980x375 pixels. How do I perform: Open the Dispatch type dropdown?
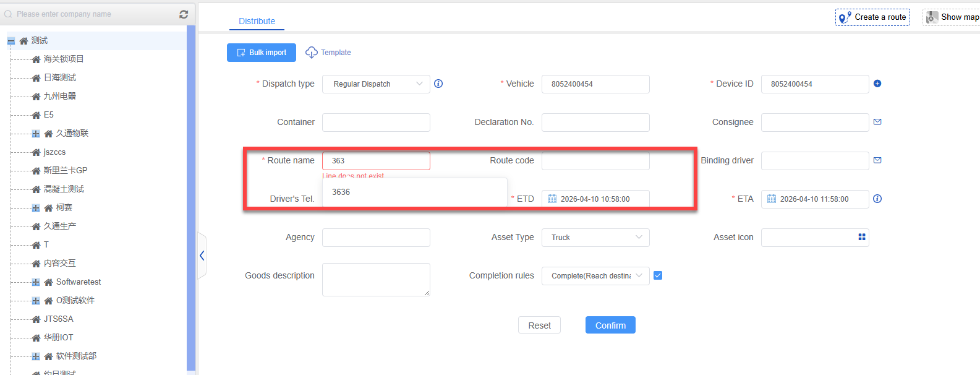coord(376,84)
